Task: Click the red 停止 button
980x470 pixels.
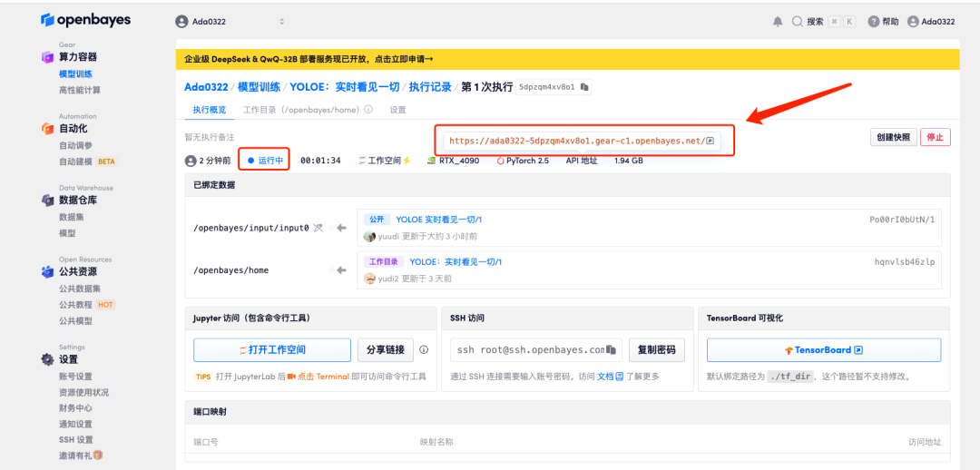Action: (935, 137)
